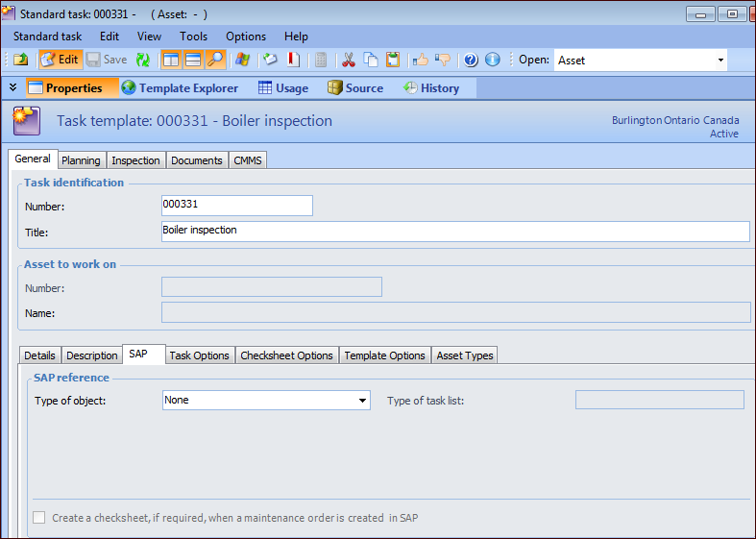
Task: Select the stacked horizontal panel layout icon
Action: click(x=193, y=60)
